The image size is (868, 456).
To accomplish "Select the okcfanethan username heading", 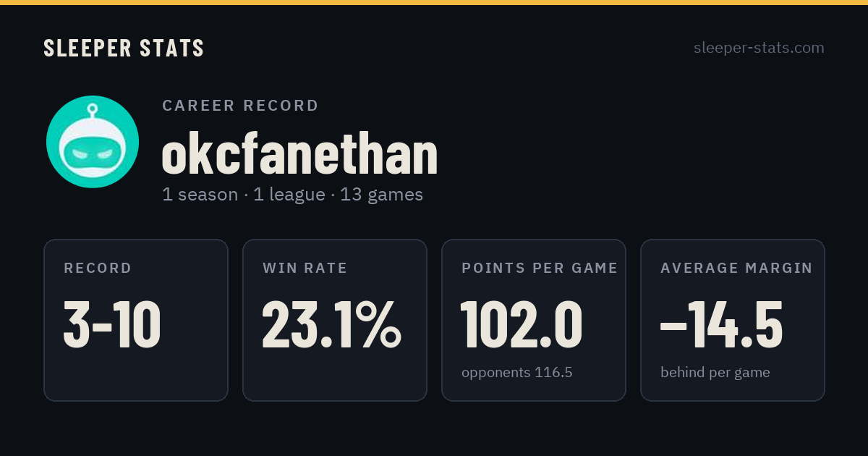I will tap(300, 153).
